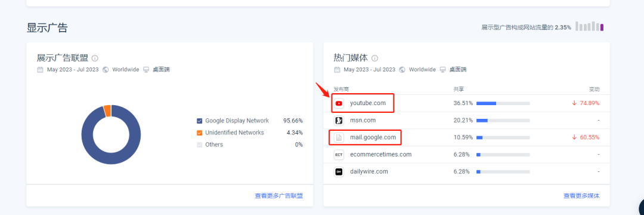Open msn.com publisher link
The height and width of the screenshot is (215, 644).
tap(363, 121)
